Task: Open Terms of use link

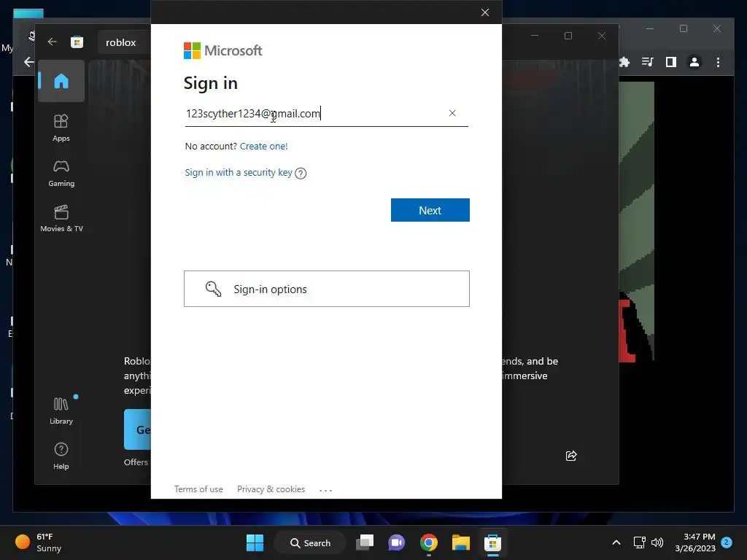Action: pyautogui.click(x=198, y=489)
